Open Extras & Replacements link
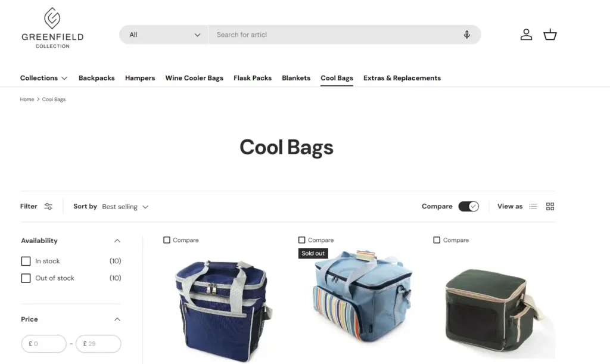610x364 pixels. point(402,78)
